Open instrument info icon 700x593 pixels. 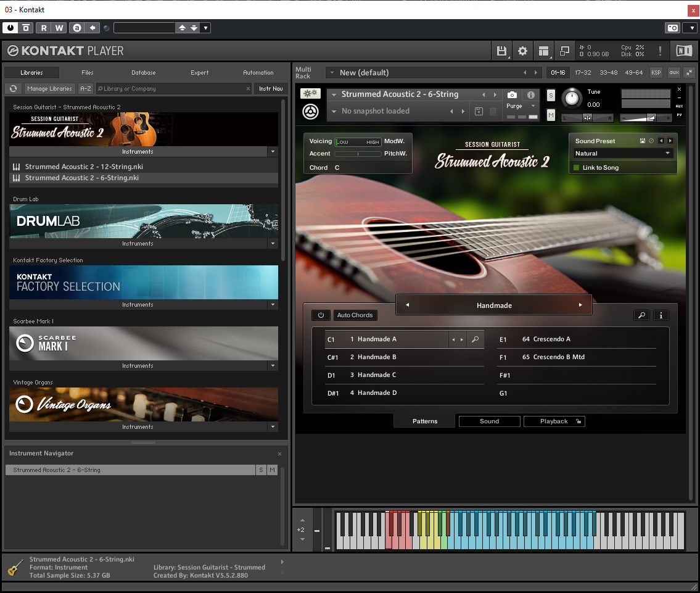(531, 94)
